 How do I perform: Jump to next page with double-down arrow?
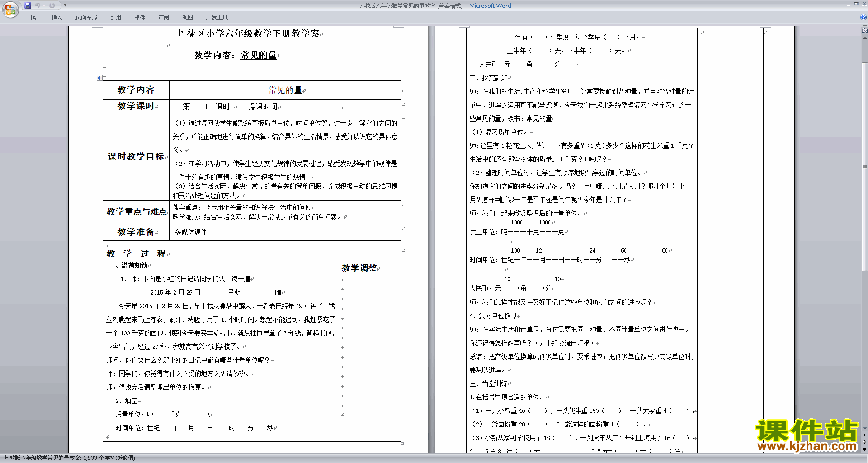(865, 449)
